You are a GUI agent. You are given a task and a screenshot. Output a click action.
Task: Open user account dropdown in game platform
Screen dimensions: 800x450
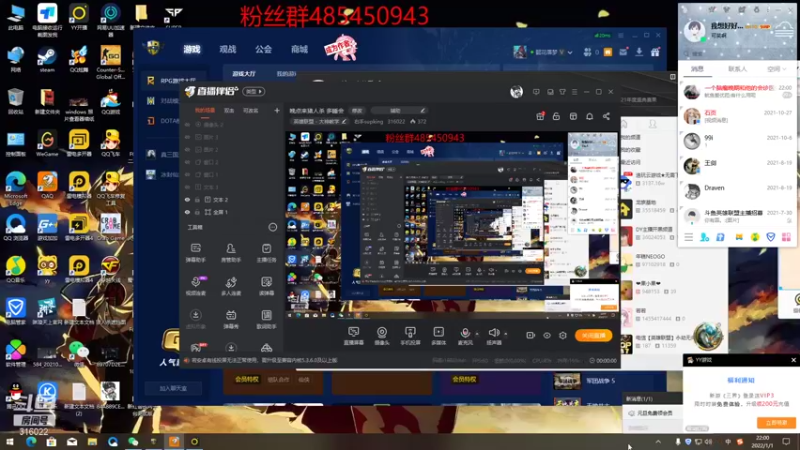(570, 52)
